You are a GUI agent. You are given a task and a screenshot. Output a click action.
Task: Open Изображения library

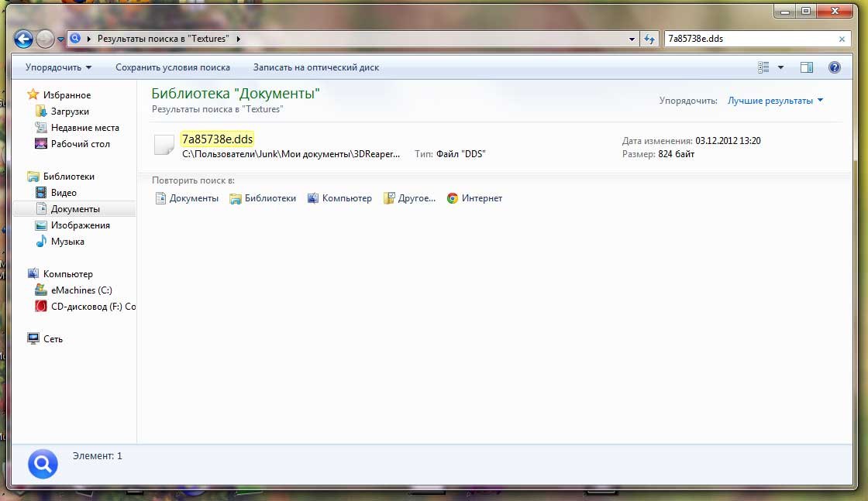81,225
